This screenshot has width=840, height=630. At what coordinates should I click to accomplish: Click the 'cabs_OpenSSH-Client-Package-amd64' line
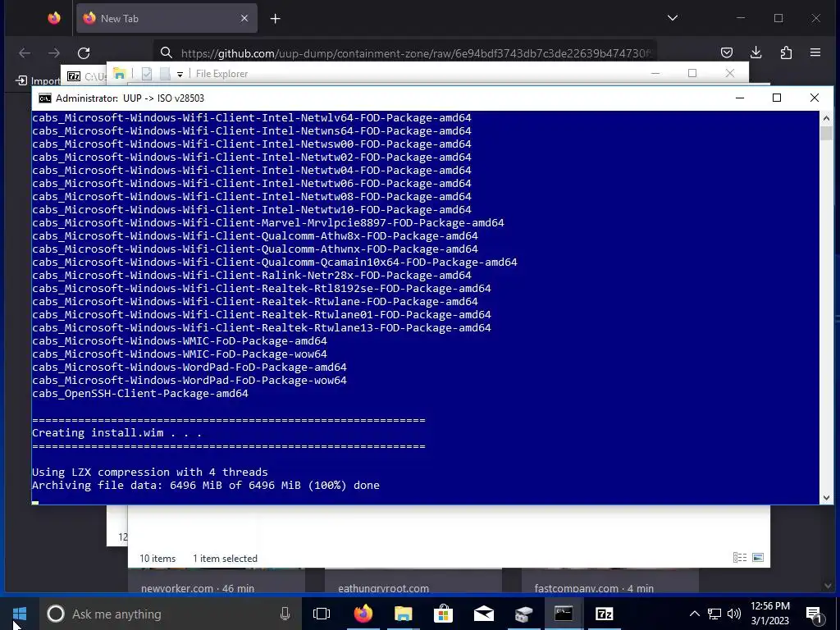139,394
